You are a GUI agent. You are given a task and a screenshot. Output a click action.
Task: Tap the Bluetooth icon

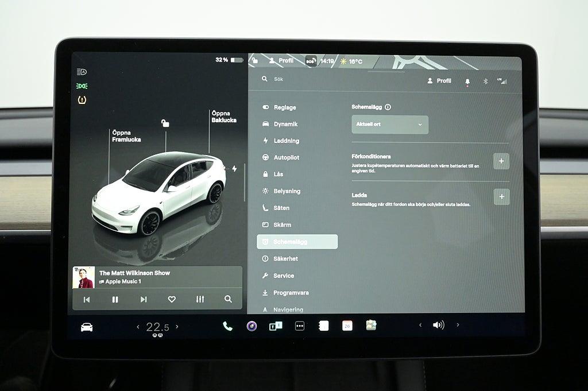[485, 82]
